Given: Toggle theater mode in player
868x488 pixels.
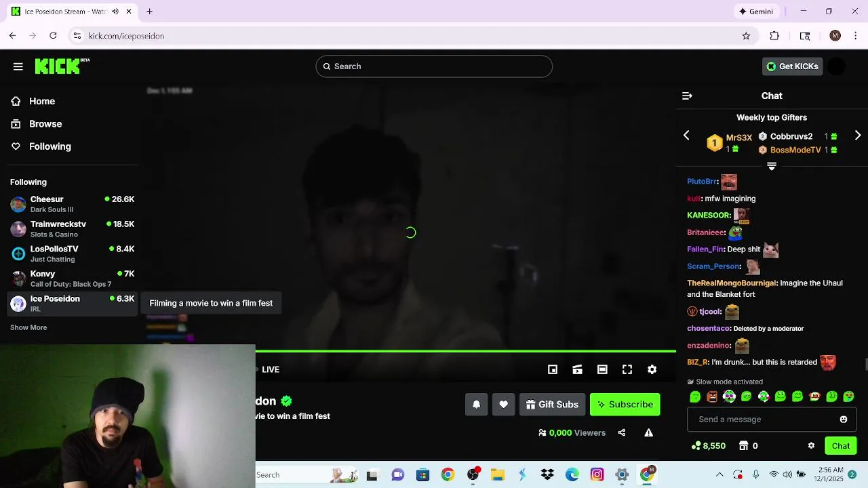Looking at the screenshot, I should (602, 369).
